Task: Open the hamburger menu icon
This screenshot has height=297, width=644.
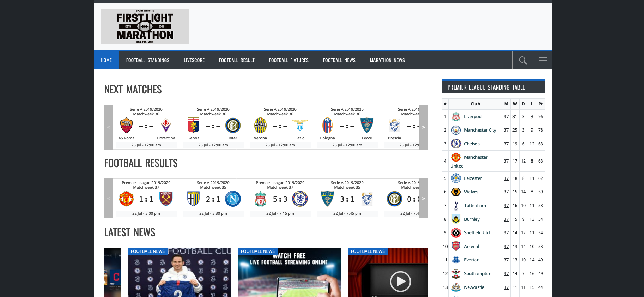Action: 543,60
